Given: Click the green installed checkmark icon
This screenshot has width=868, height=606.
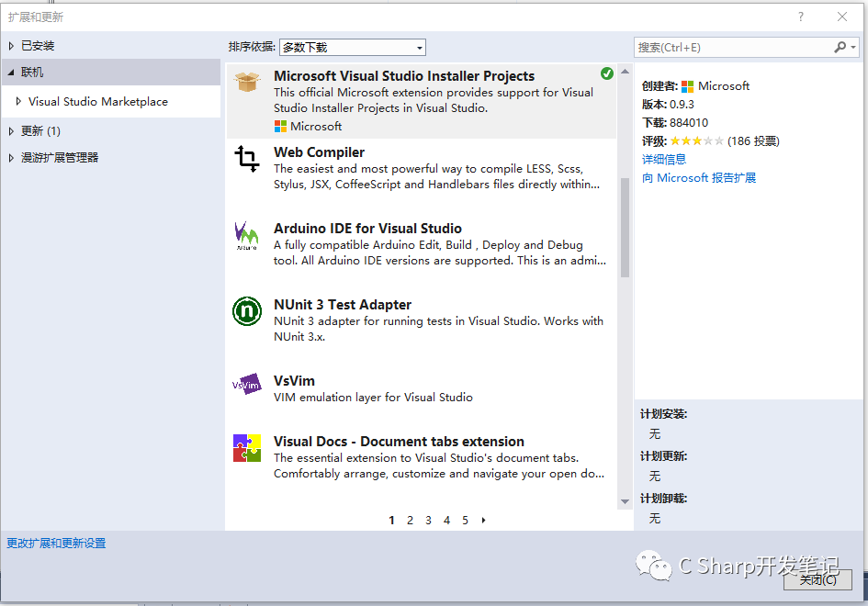Looking at the screenshot, I should [607, 73].
